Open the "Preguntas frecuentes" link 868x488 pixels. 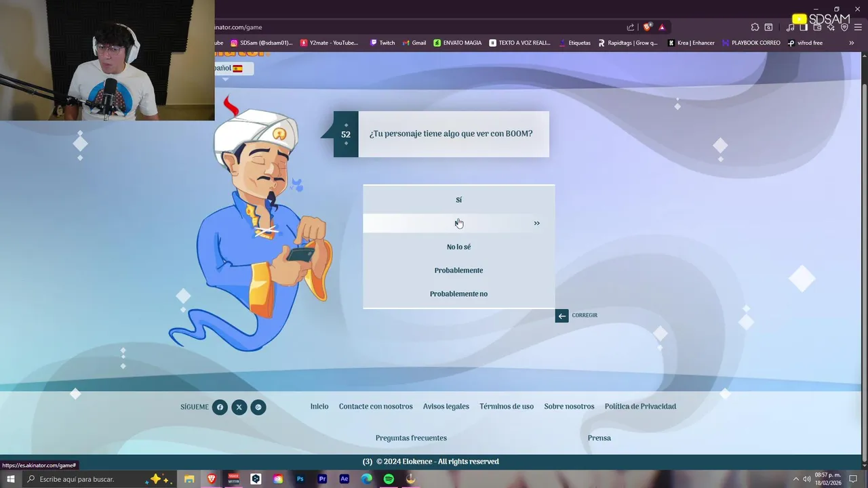pos(411,438)
